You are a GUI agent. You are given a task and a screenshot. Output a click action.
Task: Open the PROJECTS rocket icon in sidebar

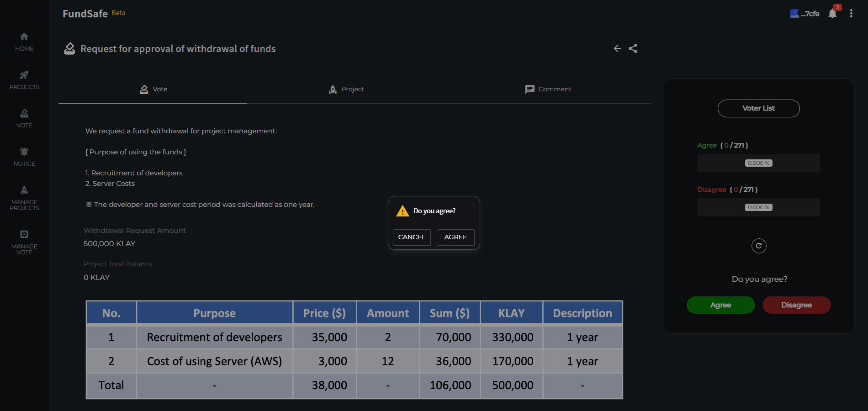[x=24, y=75]
